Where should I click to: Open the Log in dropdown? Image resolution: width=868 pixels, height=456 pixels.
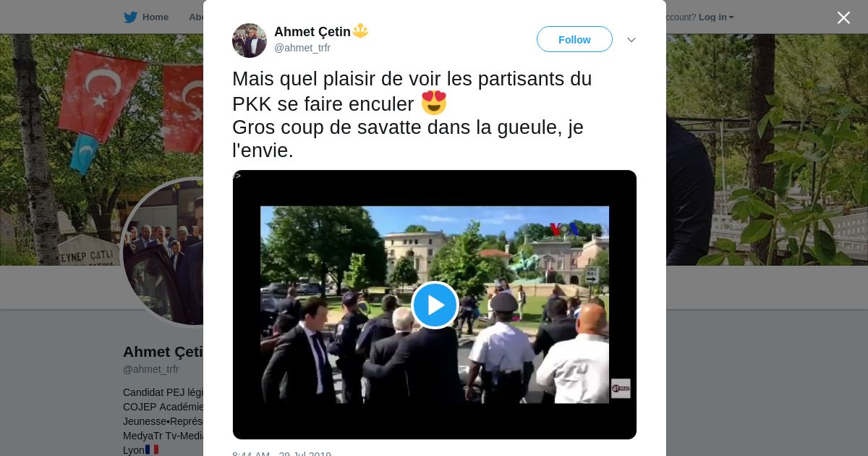pos(716,17)
